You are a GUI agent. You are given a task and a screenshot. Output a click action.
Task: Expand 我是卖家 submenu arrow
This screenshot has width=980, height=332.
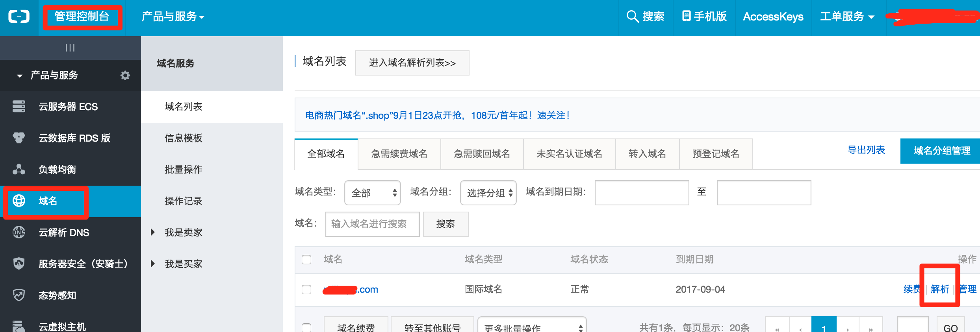(x=153, y=232)
